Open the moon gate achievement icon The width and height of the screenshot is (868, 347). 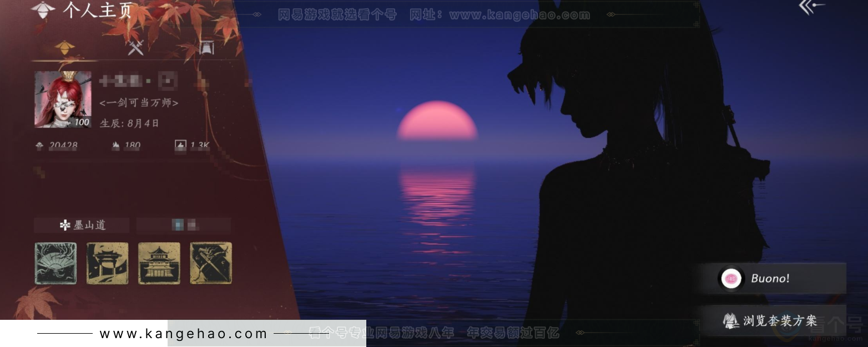coord(107,263)
